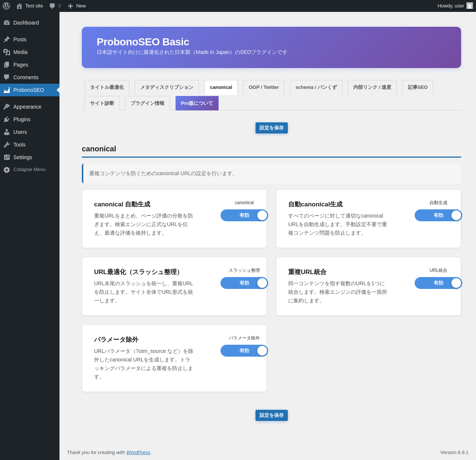Viewport: 476px width, 460px height.
Task: Click the Users person icon
Action: tap(7, 132)
